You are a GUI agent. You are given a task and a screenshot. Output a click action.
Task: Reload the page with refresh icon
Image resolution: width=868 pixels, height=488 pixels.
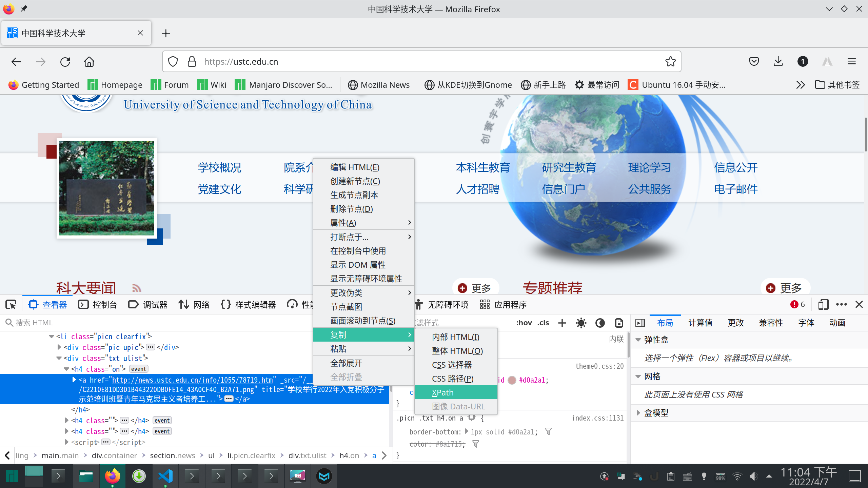65,62
